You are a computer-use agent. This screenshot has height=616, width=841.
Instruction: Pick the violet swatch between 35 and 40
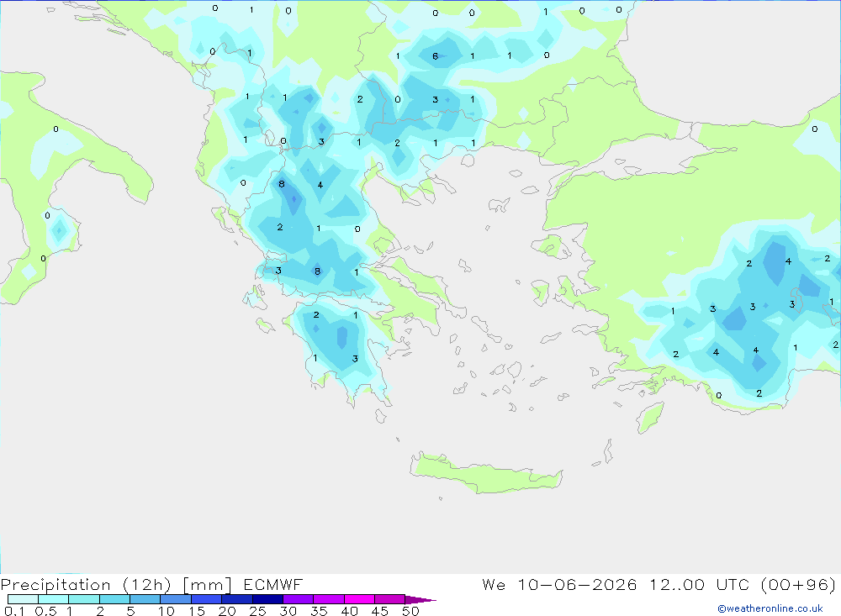[328, 599]
